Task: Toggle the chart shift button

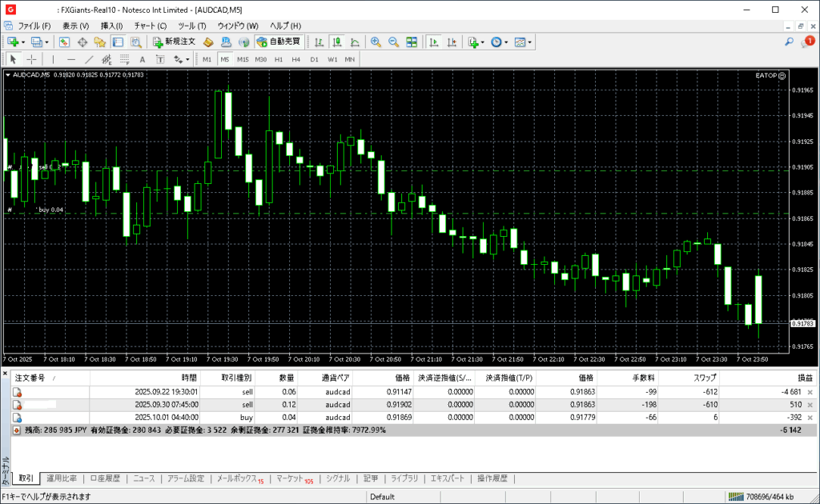Action: pos(451,42)
